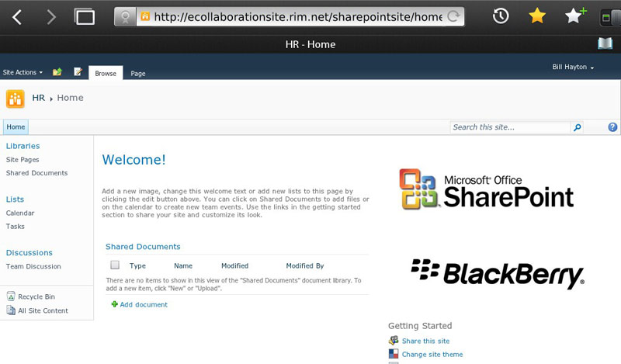Image resolution: width=621 pixels, height=364 pixels.
Task: Sort by the Modified By column header
Action: pos(305,265)
